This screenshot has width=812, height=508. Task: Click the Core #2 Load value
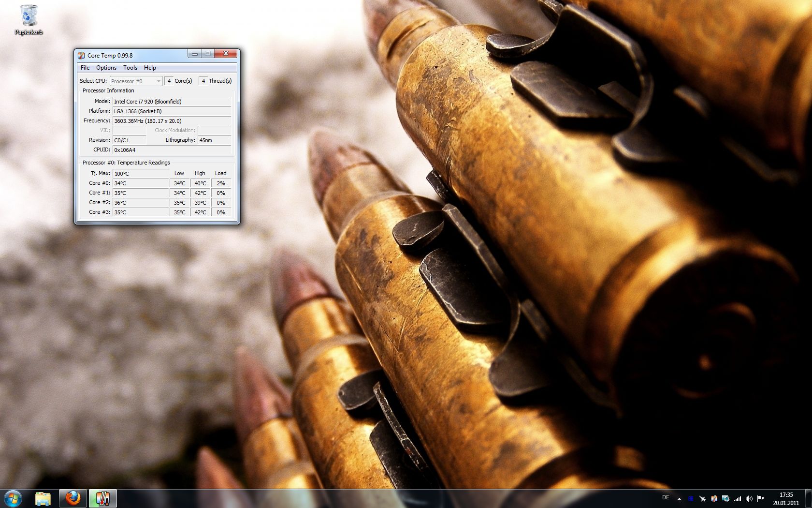221,203
